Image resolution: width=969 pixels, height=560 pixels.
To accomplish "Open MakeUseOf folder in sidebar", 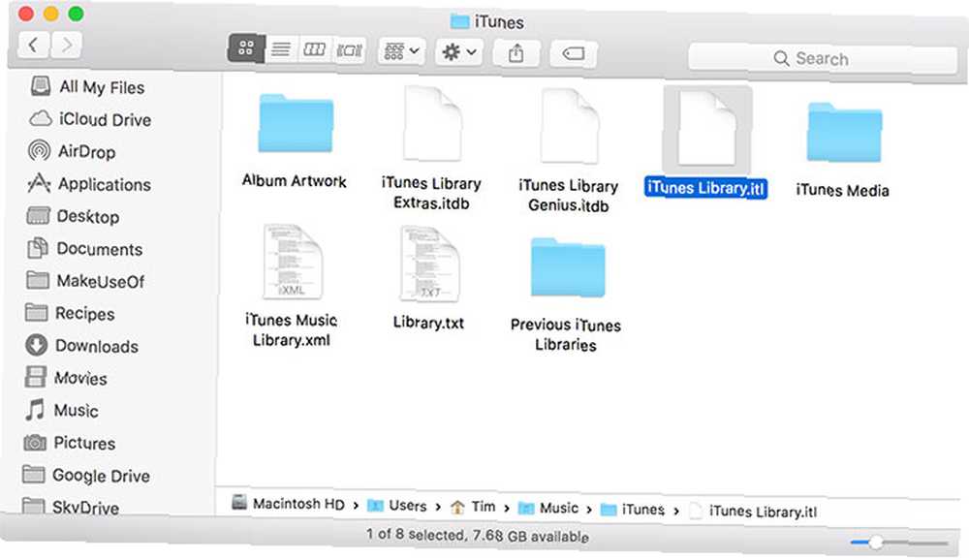I will (x=85, y=281).
